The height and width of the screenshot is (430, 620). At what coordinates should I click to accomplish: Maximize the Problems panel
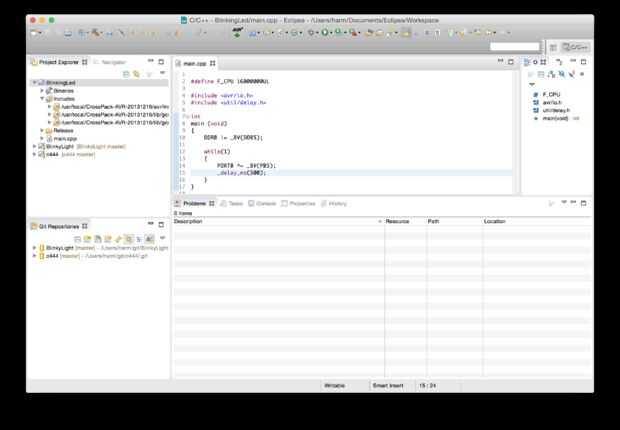point(584,203)
